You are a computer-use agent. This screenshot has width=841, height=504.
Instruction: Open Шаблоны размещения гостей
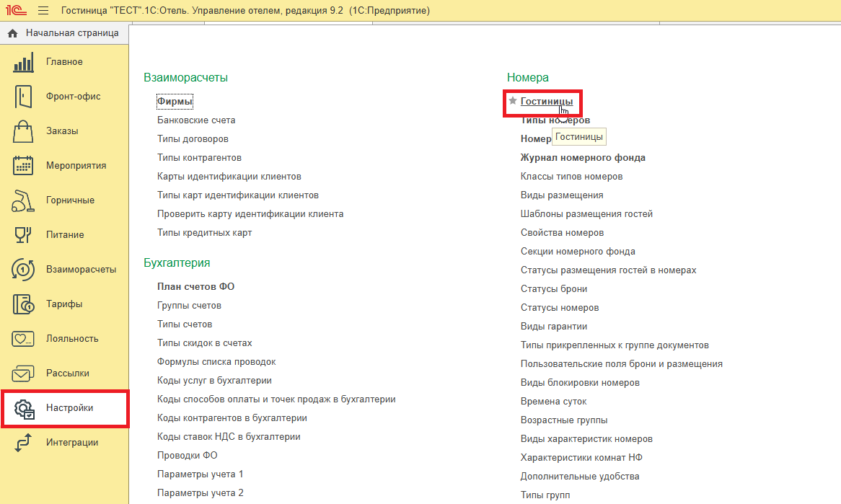point(587,214)
